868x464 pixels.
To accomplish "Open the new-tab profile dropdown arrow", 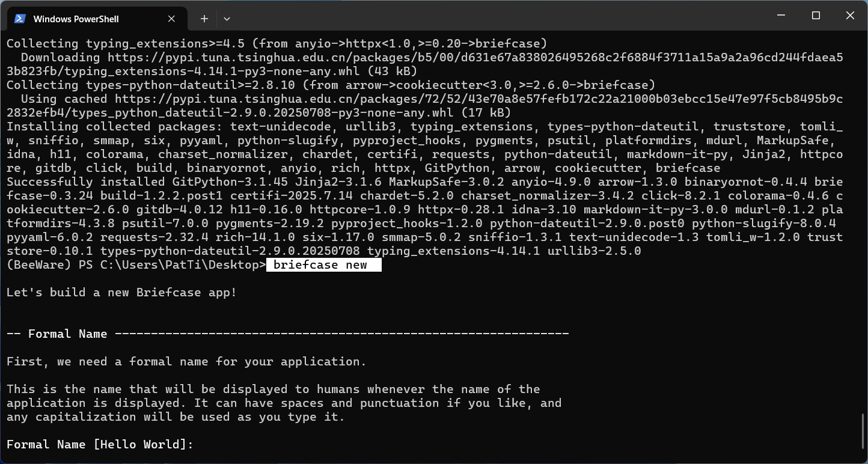I will [x=227, y=19].
